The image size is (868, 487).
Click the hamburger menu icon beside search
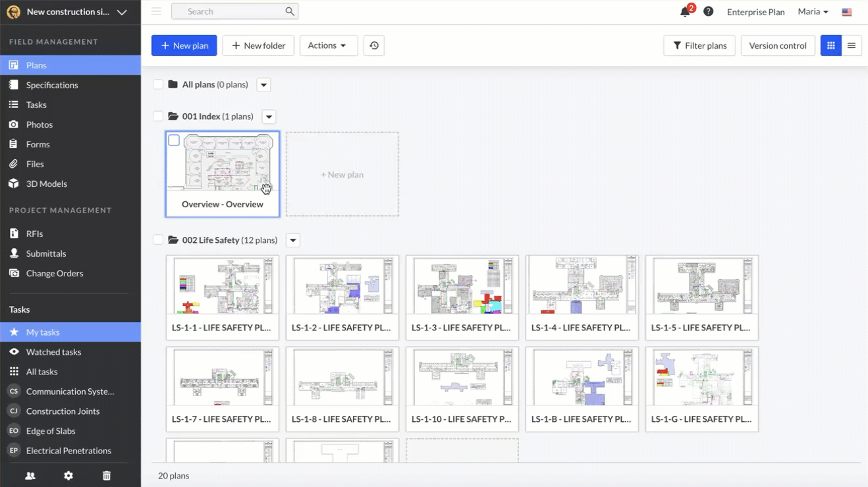156,11
